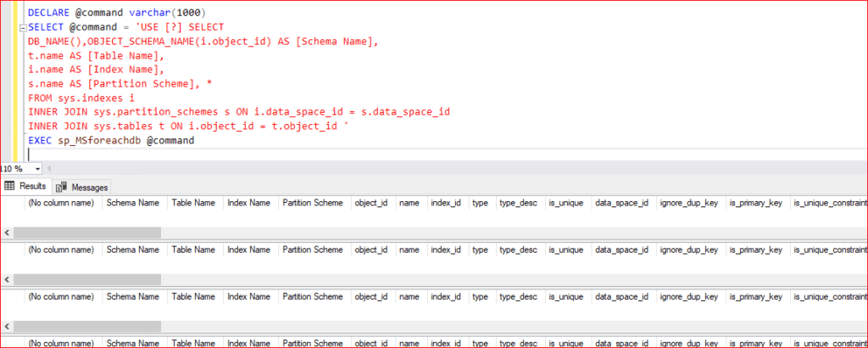Click left scroll arrow of second result grid

pyautogui.click(x=8, y=278)
